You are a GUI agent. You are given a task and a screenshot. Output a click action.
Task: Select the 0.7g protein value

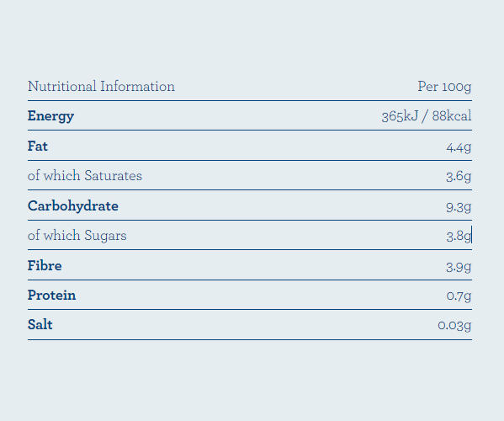coord(459,296)
